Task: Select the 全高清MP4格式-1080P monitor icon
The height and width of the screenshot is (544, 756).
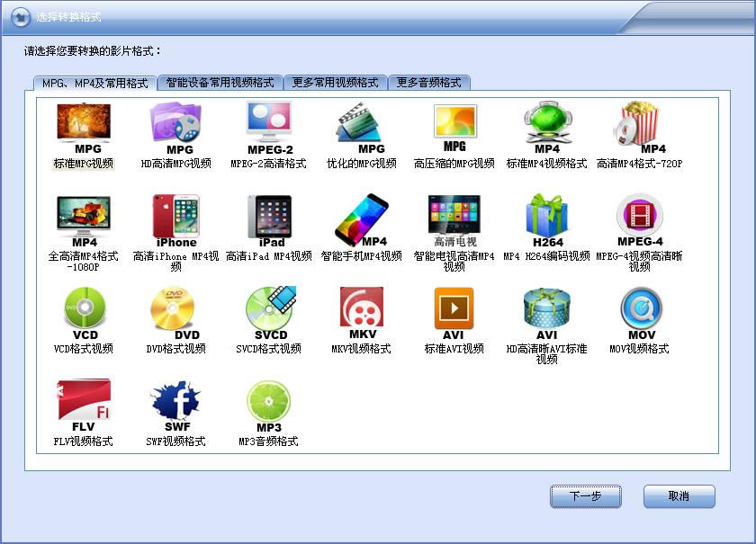Action: (x=84, y=221)
